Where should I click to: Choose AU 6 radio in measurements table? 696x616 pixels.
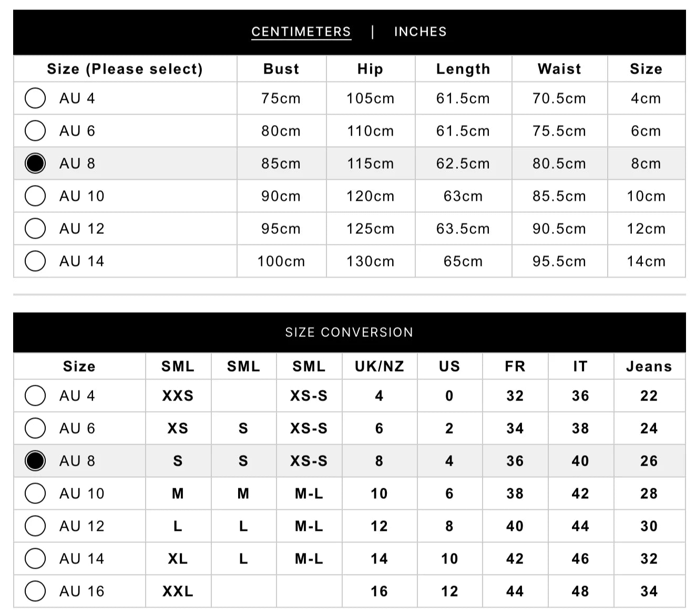35,131
